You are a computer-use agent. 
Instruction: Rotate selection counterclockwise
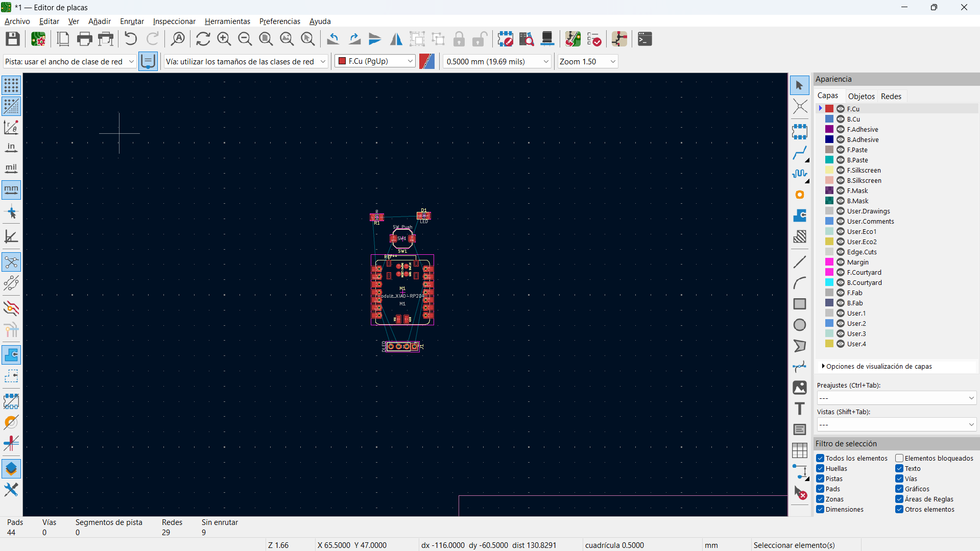tap(333, 39)
